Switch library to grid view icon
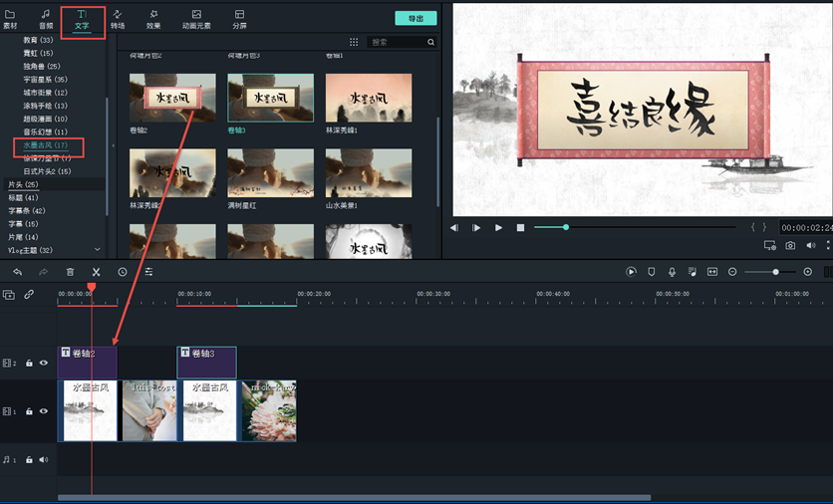 (x=354, y=42)
